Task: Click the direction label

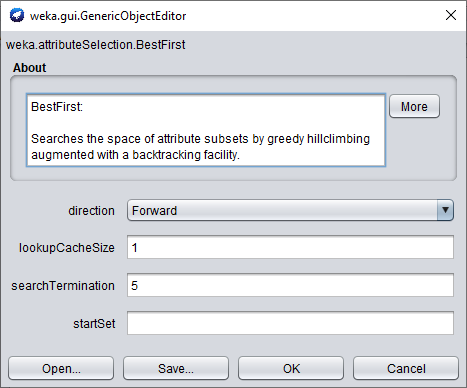Action: [x=91, y=211]
